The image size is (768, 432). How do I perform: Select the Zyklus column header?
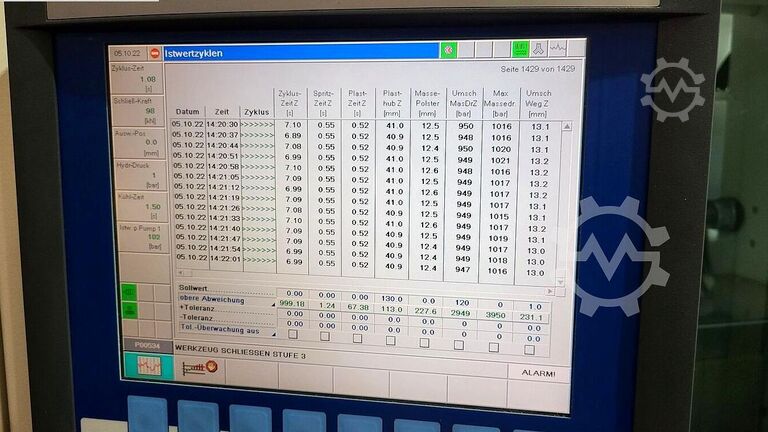pos(257,112)
